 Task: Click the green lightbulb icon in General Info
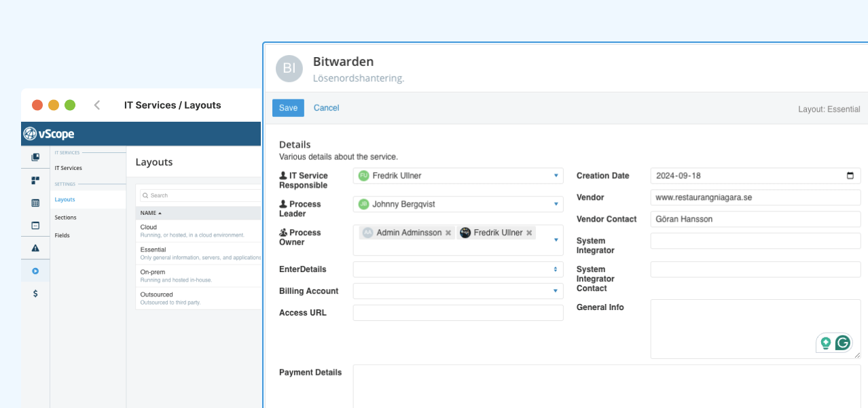pyautogui.click(x=826, y=343)
